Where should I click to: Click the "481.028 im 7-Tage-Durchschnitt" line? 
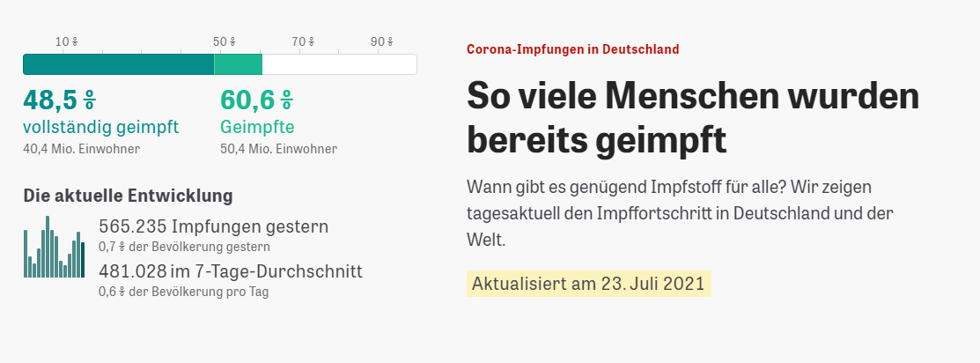[x=230, y=271]
